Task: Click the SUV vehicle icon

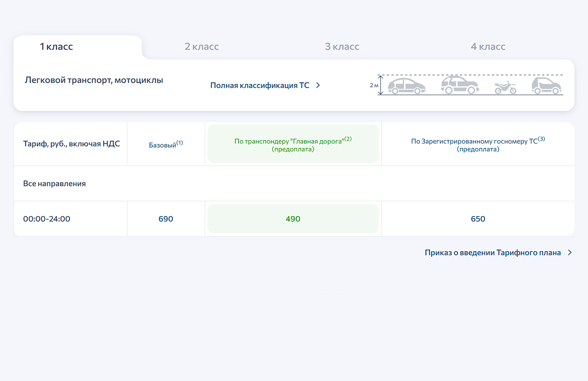Action: tap(460, 85)
